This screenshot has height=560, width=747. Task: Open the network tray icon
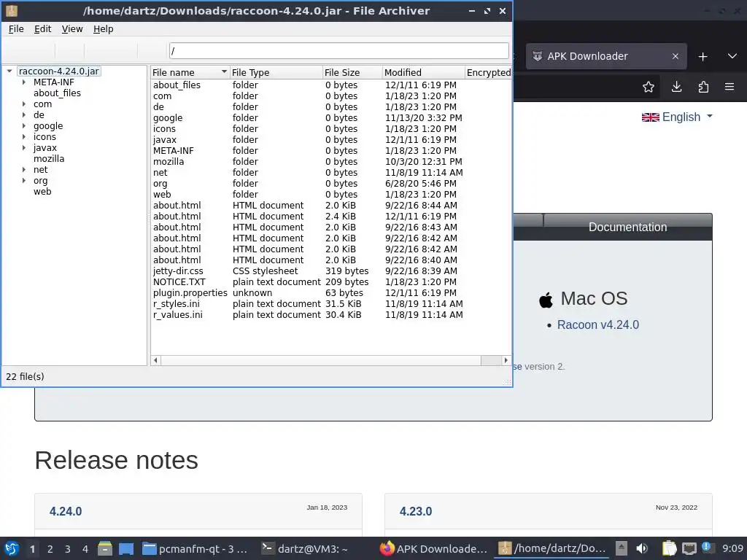[x=689, y=548]
